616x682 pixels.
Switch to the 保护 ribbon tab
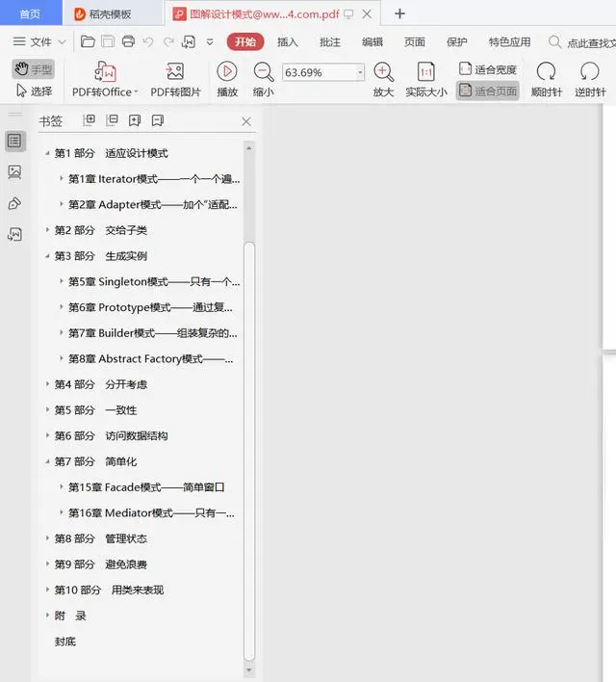(457, 41)
